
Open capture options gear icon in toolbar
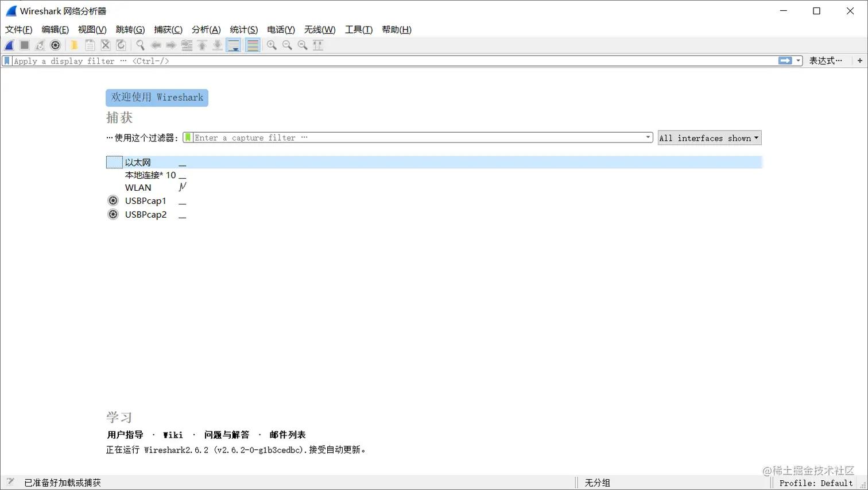tap(56, 45)
